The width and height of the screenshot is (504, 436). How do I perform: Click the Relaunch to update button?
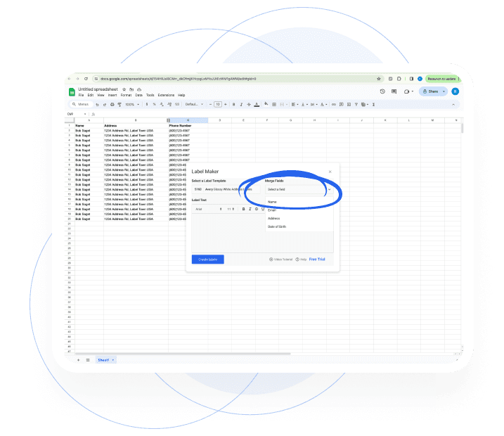pyautogui.click(x=442, y=79)
